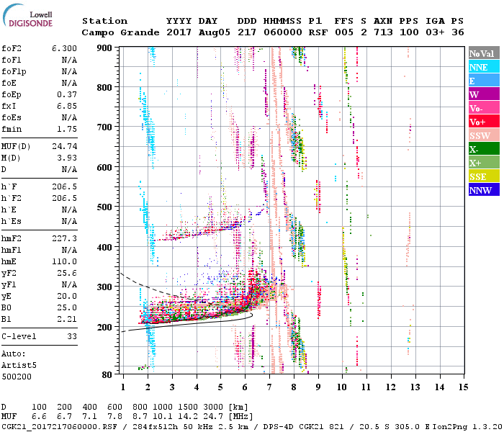504x432 pixels.
Task: Select the Vo- legend color box
Action: coord(483,108)
